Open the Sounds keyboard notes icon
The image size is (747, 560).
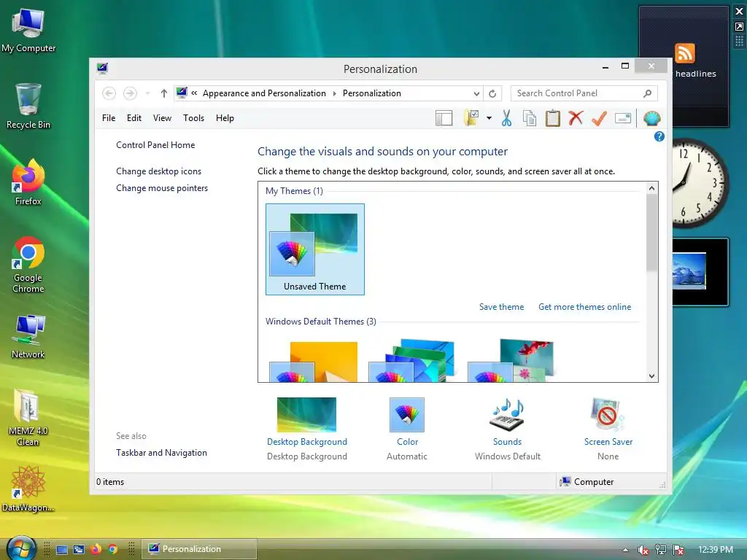click(508, 415)
